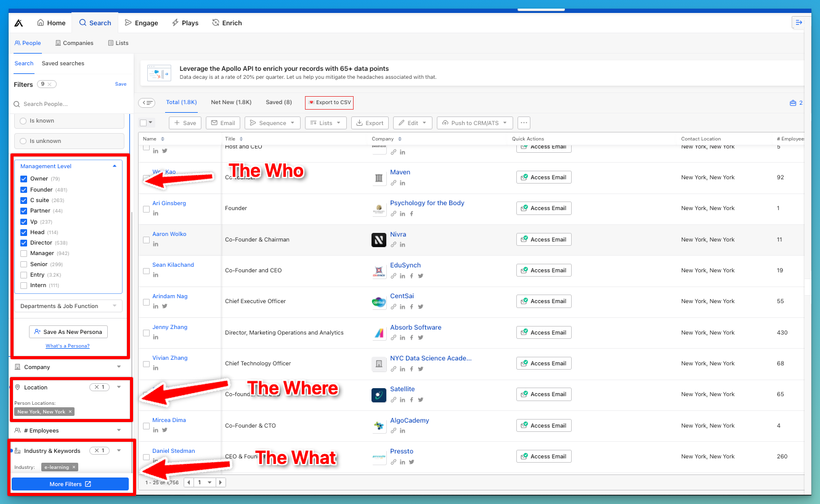The image size is (820, 504).
Task: Access email for Vivian Zhang
Action: pyautogui.click(x=544, y=364)
